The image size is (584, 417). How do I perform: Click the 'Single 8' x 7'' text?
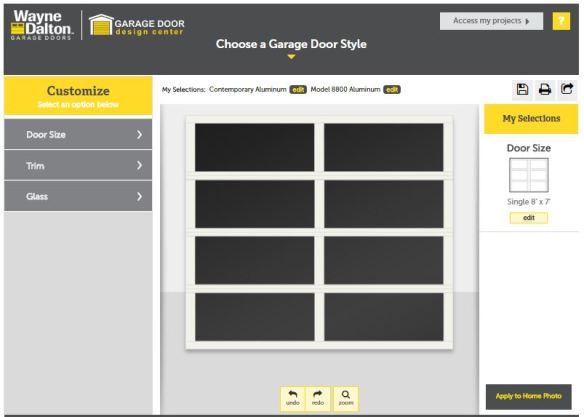click(529, 202)
